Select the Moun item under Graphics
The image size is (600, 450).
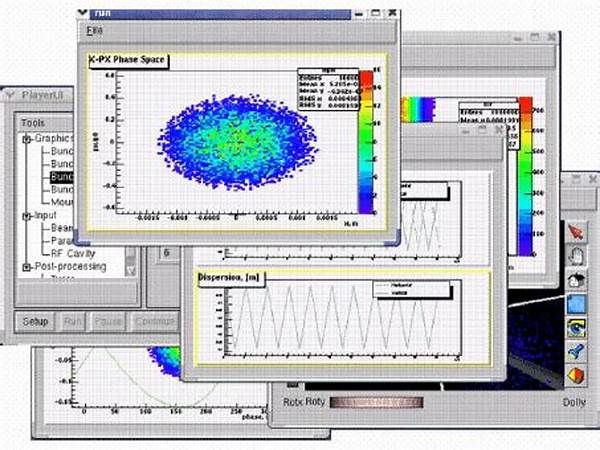[x=62, y=202]
